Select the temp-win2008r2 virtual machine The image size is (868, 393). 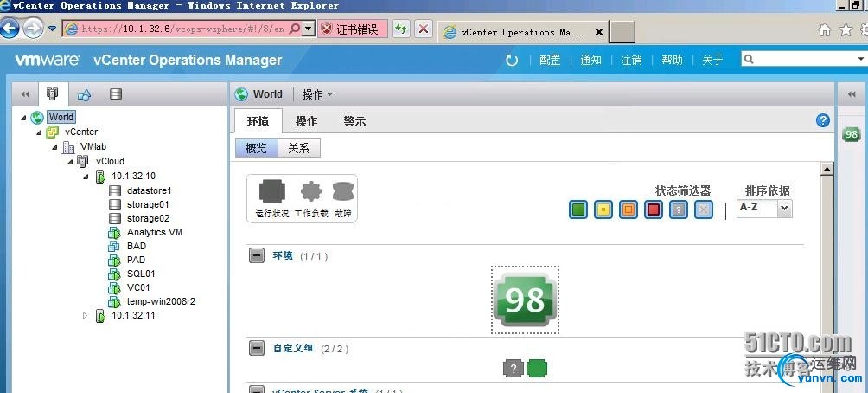(161, 301)
